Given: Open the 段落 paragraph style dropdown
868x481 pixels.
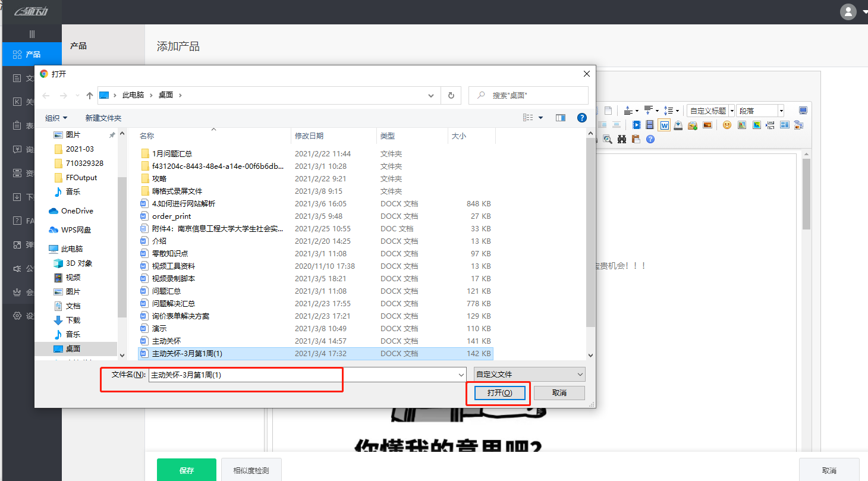Looking at the screenshot, I should (x=760, y=110).
